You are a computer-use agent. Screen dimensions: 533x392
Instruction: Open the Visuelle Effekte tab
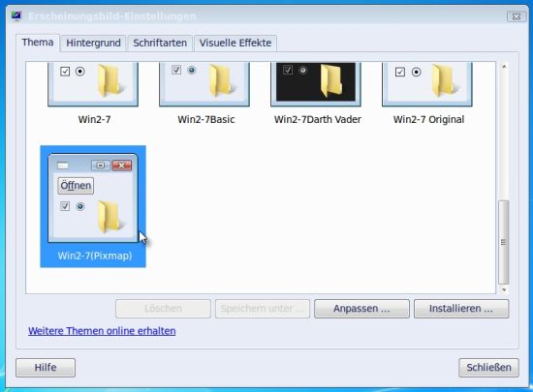[x=235, y=44]
